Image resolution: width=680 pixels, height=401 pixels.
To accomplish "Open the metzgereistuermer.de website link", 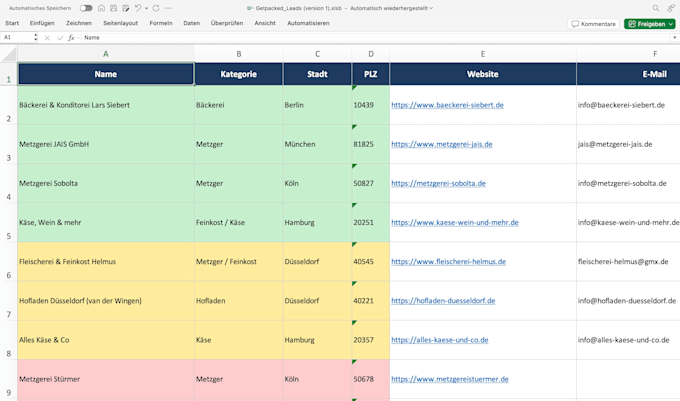I will point(450,379).
